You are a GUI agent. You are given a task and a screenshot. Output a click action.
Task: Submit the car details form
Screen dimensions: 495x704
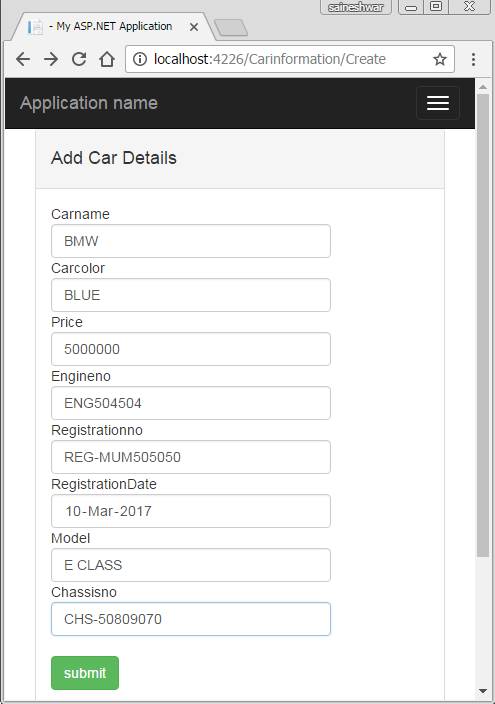[x=85, y=673]
